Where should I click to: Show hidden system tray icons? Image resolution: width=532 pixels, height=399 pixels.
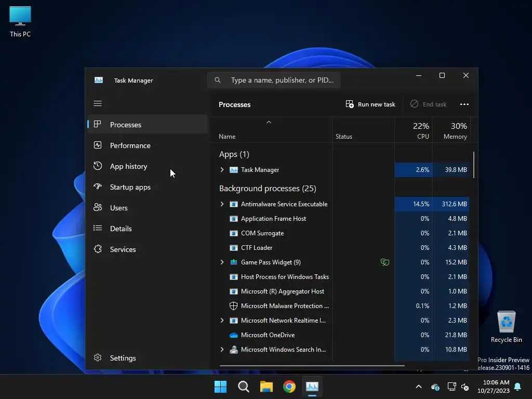tap(419, 387)
